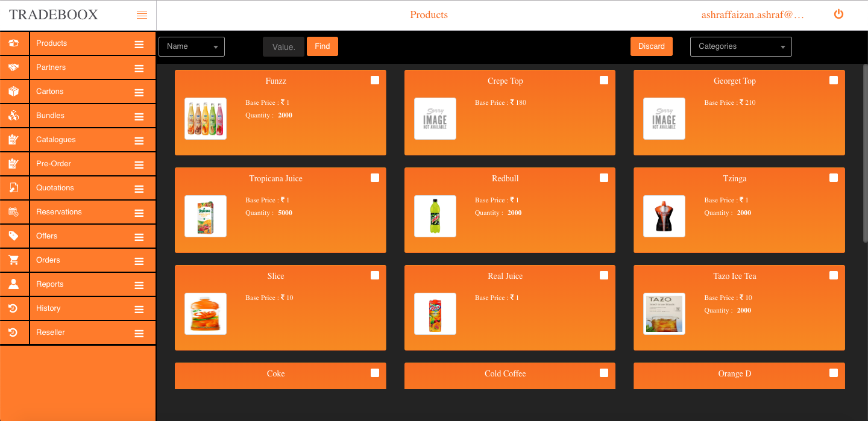868x421 pixels.
Task: Open Quotations from the sidebar
Action: pyautogui.click(x=55, y=188)
